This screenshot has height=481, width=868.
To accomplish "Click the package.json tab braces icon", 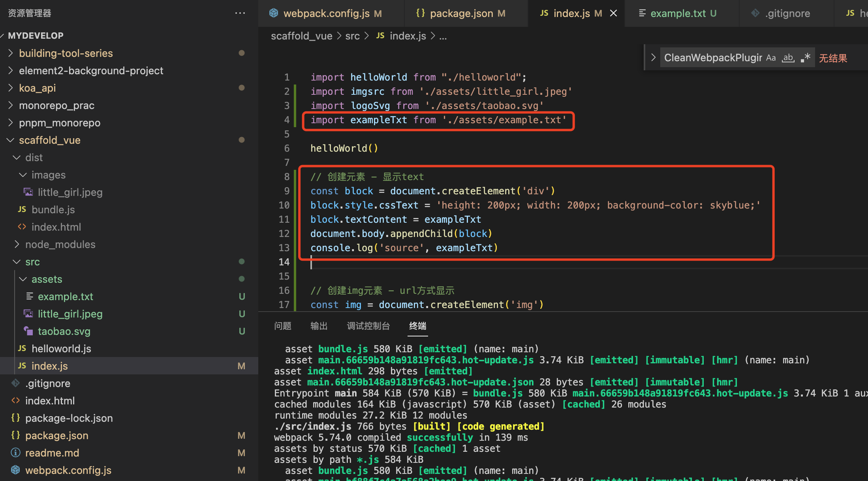I will pyautogui.click(x=421, y=13).
